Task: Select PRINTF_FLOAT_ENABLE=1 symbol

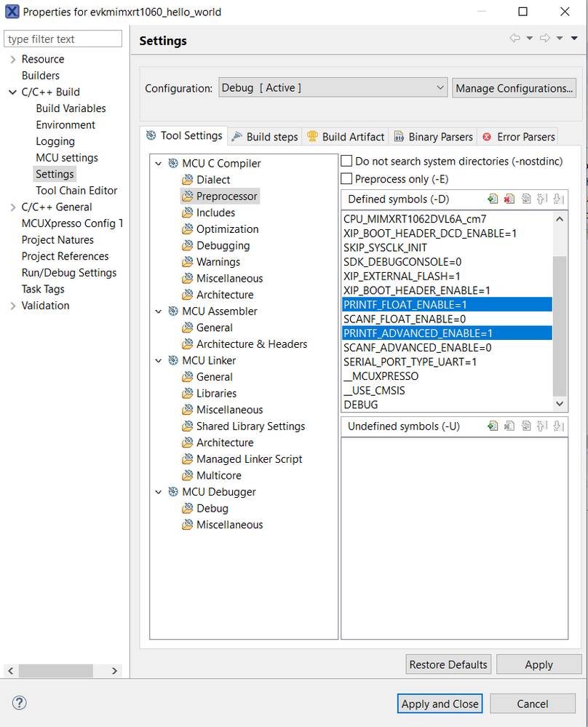Action: tap(447, 305)
